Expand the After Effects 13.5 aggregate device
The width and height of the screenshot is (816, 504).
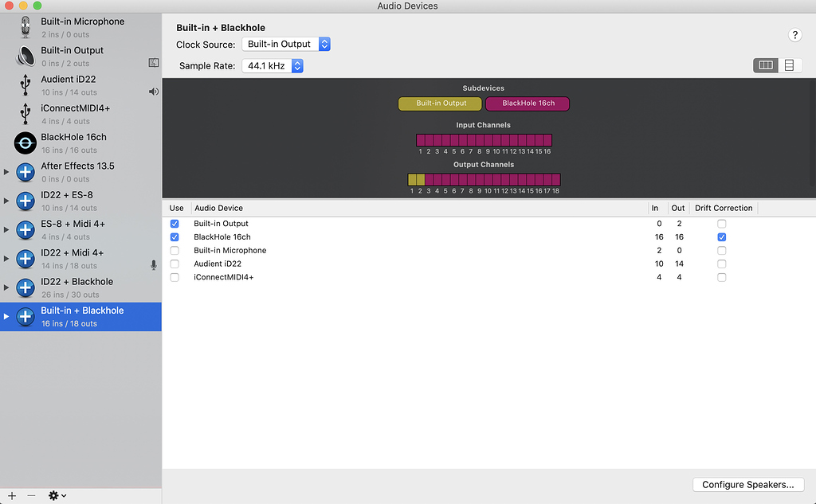click(x=7, y=172)
